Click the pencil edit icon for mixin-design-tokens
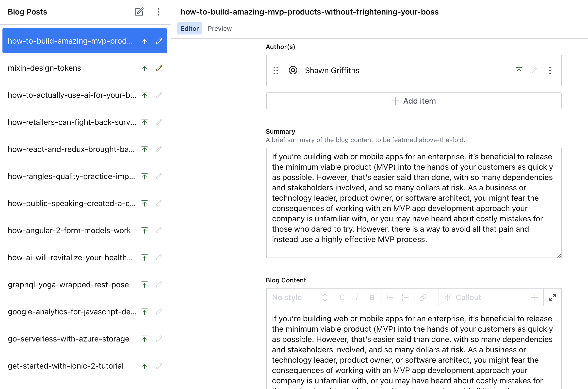 159,68
